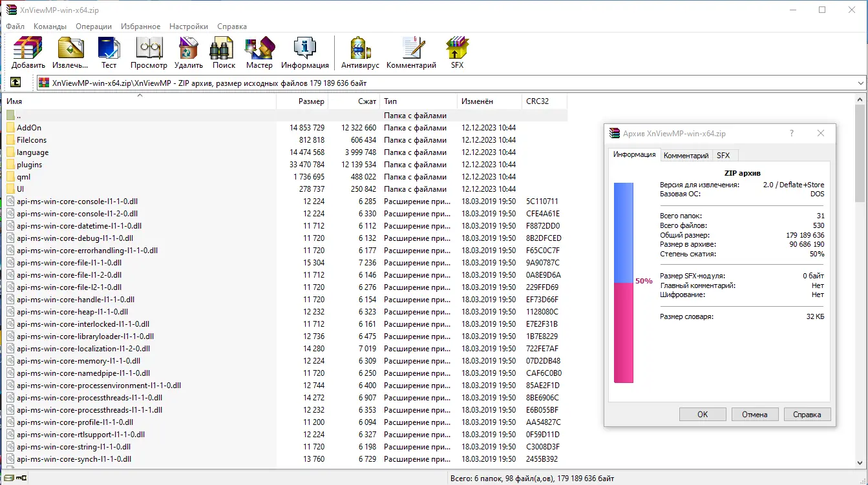Open the Поиск binoculars tool
868x485 pixels.
click(x=224, y=52)
